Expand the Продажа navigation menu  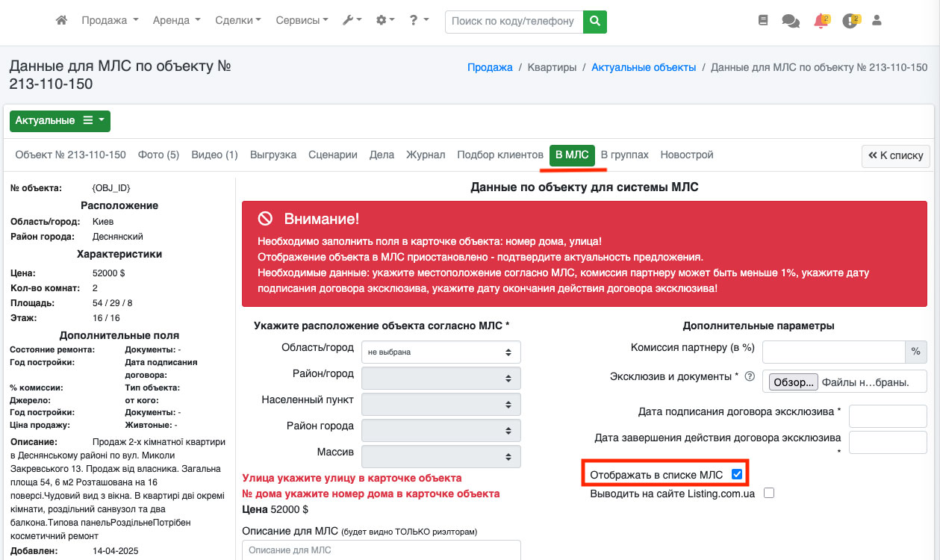(110, 21)
